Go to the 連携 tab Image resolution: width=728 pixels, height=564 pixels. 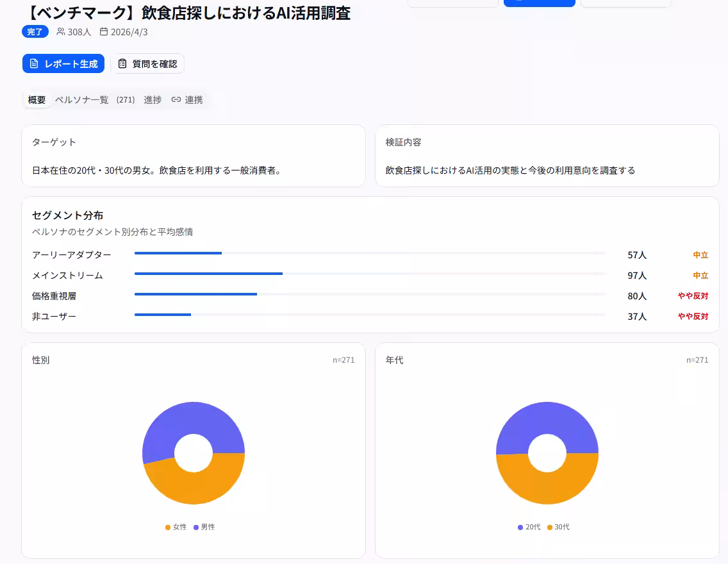coord(187,100)
